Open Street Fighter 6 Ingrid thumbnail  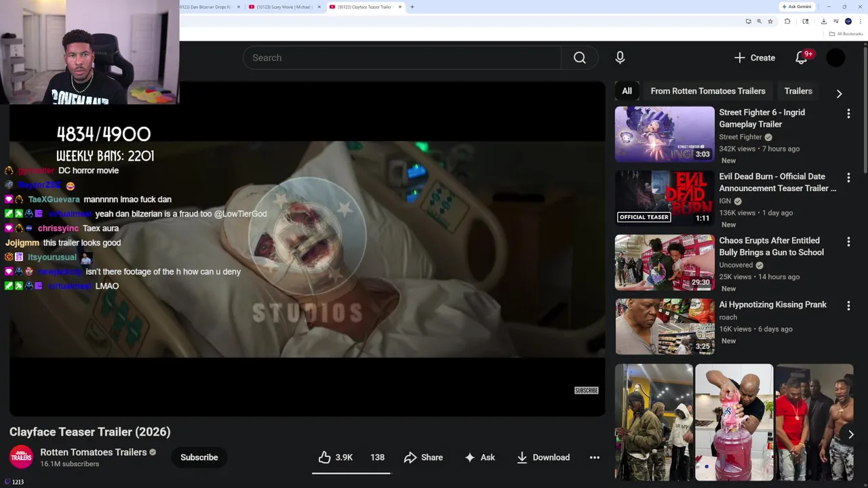click(x=665, y=134)
